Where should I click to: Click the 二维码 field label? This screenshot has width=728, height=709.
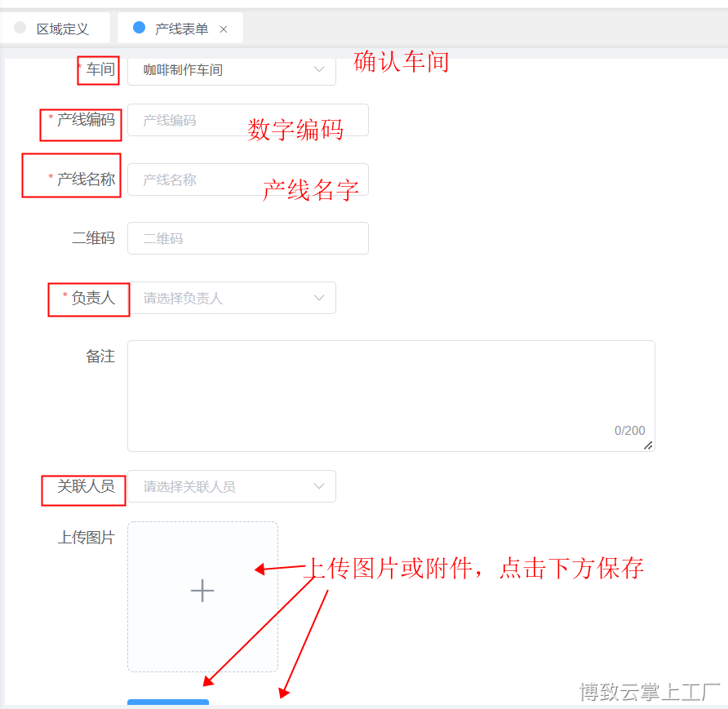click(93, 238)
